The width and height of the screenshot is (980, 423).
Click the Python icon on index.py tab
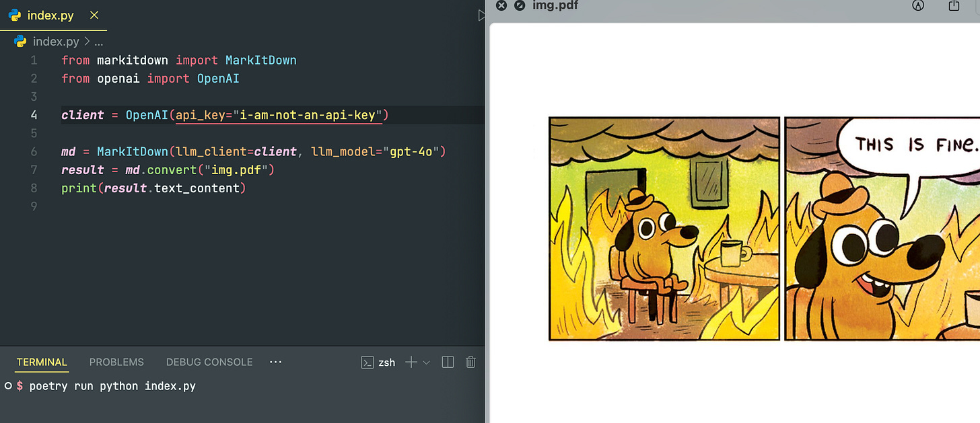click(15, 15)
